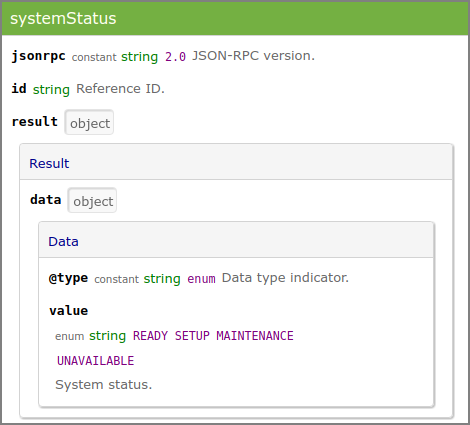This screenshot has height=425, width=470.
Task: Toggle the data object button
Action: [92, 200]
